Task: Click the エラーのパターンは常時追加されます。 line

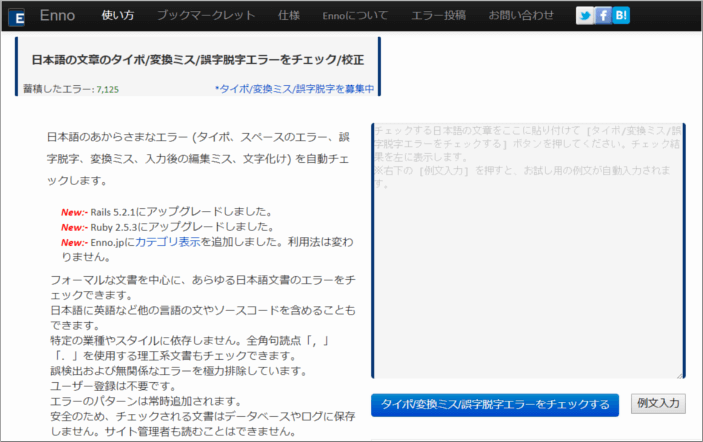Action: [x=147, y=401]
